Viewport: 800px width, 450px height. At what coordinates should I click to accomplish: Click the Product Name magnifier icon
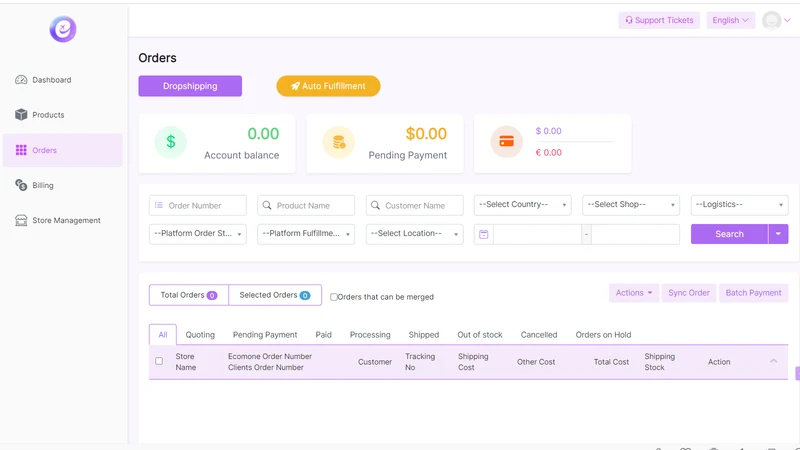coord(267,205)
